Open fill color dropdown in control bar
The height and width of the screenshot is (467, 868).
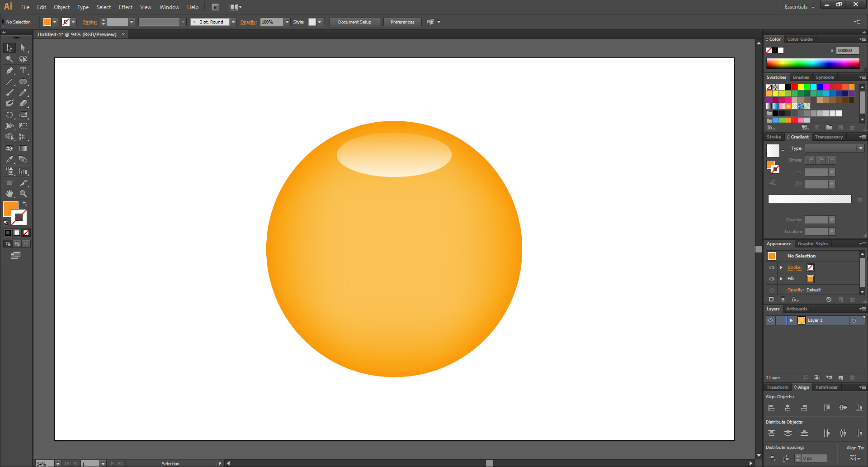tap(55, 22)
